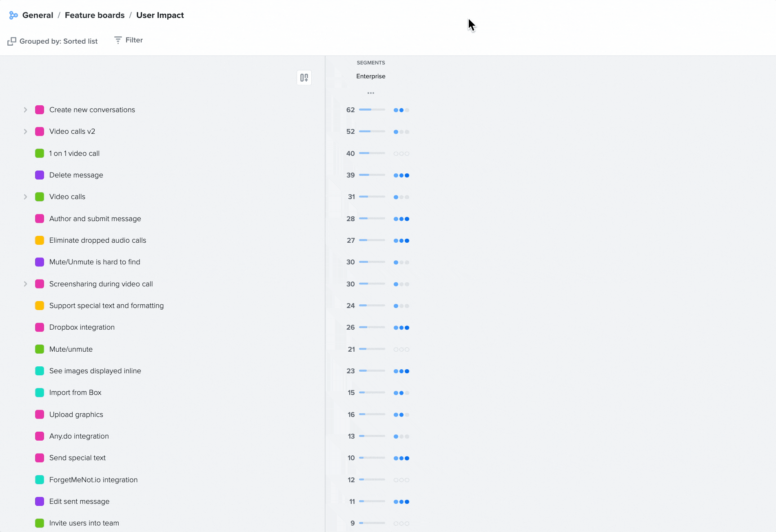The width and height of the screenshot is (776, 532).
Task: Open the Enterprise segment ellipsis menu
Action: 370,93
